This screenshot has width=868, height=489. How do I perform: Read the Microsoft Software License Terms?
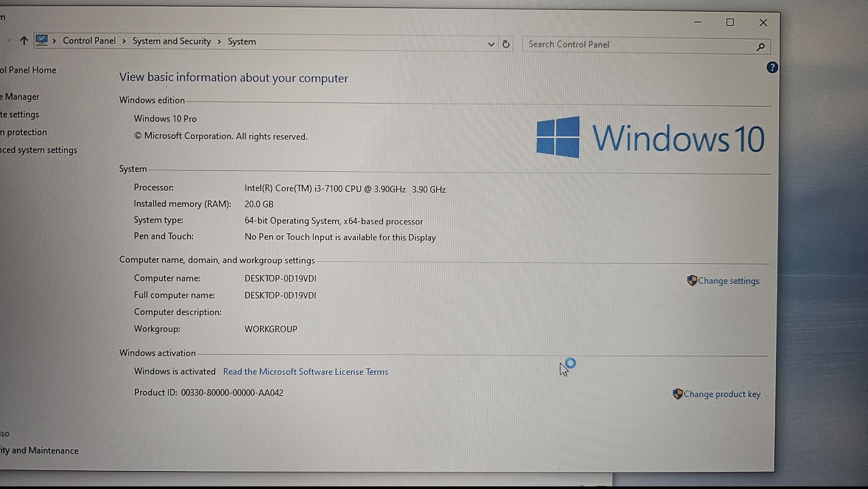[306, 372]
